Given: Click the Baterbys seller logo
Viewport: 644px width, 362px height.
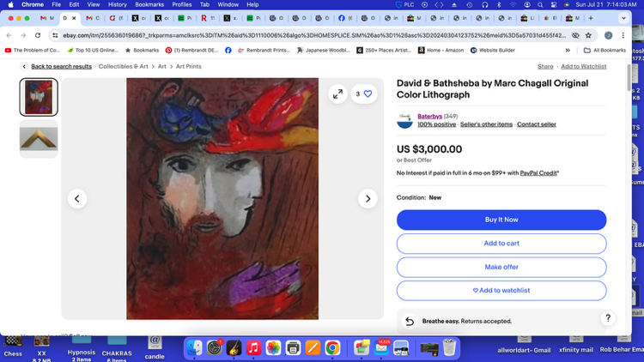Looking at the screenshot, I should click(x=404, y=120).
